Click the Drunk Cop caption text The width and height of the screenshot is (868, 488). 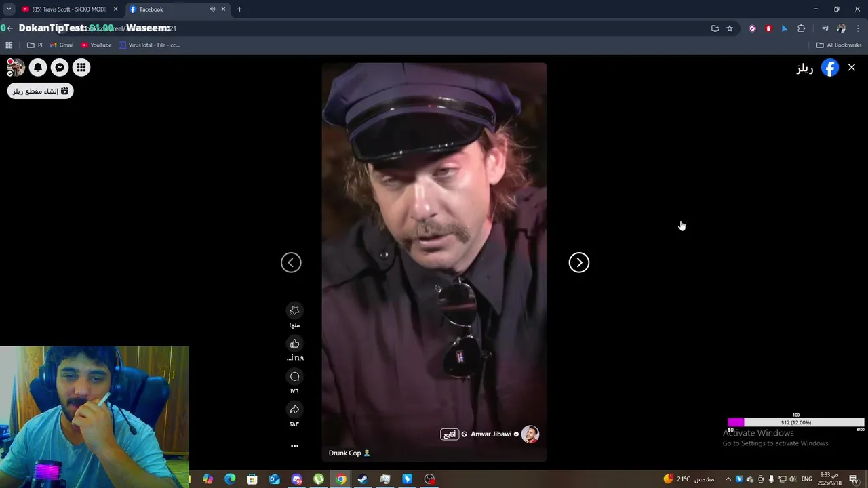coord(349,453)
